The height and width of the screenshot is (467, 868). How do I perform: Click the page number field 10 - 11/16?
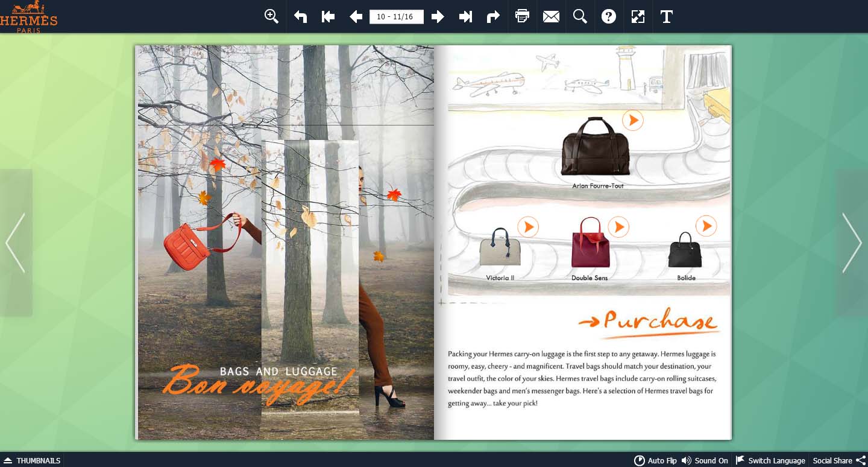(397, 16)
